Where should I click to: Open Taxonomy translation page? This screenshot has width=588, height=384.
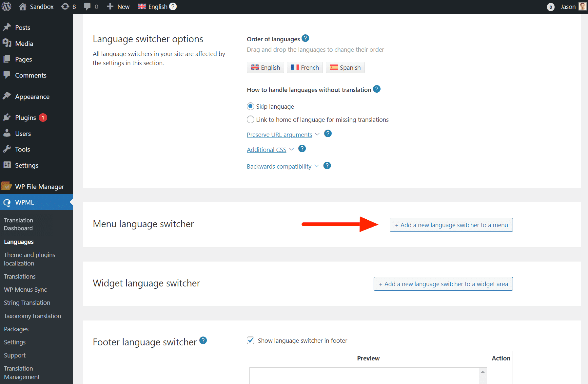tap(32, 316)
